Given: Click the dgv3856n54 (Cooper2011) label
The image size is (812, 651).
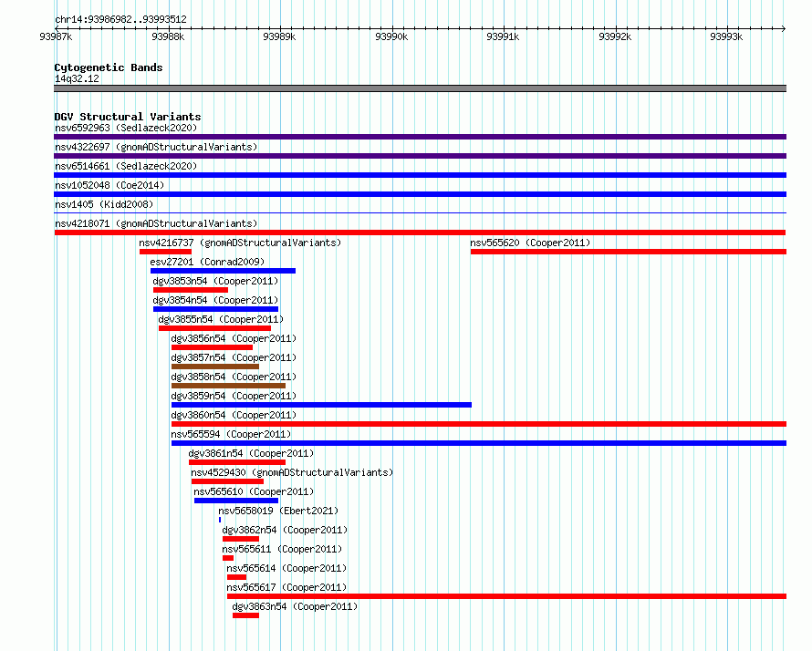Looking at the screenshot, I should tap(234, 338).
